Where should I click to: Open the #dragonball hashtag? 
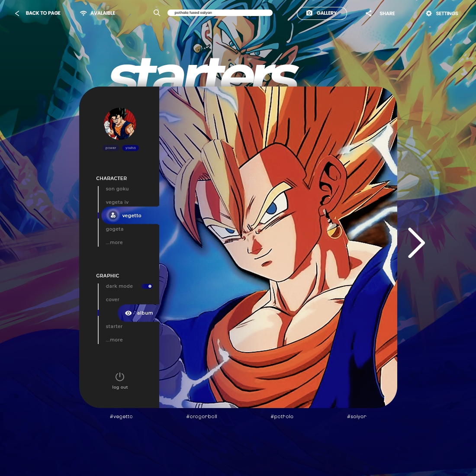[202, 416]
